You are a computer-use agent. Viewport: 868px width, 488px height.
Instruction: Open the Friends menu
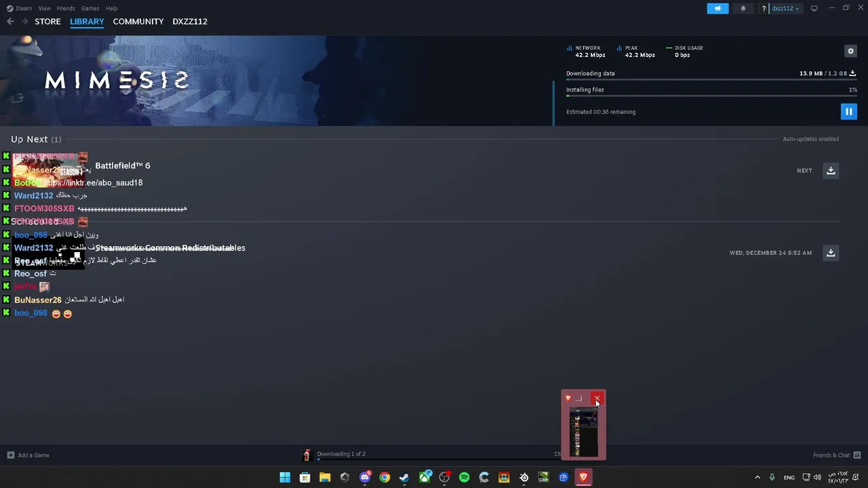66,8
